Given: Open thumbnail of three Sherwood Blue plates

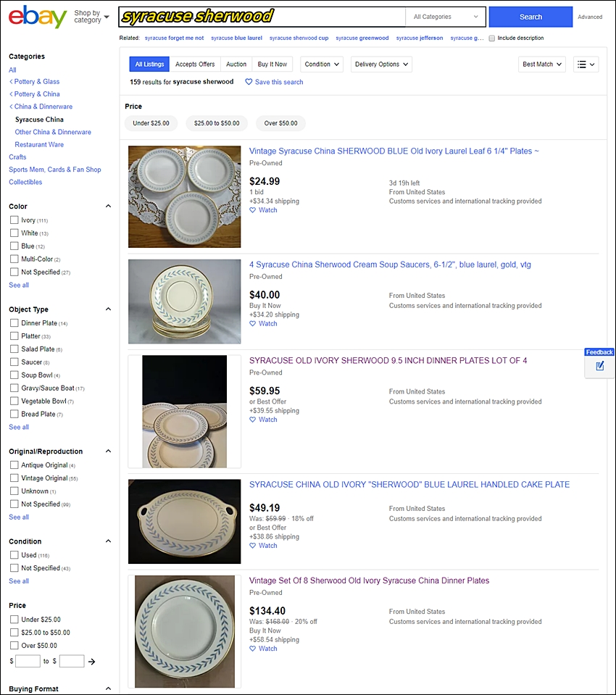Looking at the screenshot, I should pyautogui.click(x=184, y=197).
